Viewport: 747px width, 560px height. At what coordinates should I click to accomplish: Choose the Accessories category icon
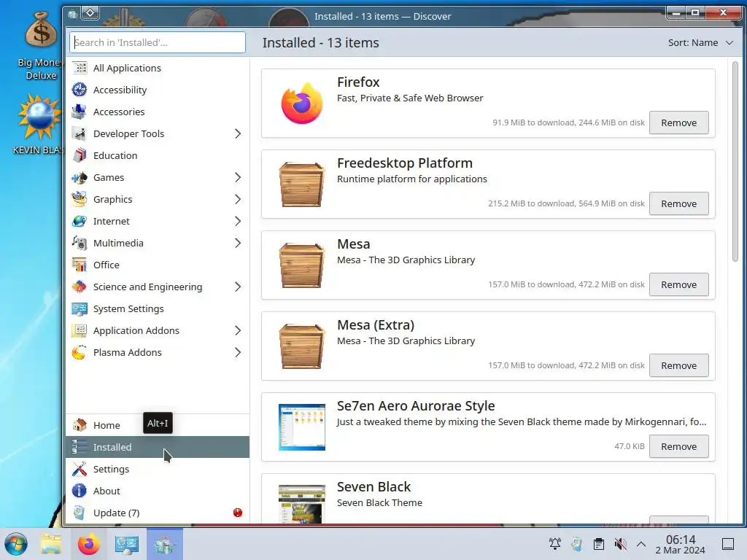[x=80, y=112]
